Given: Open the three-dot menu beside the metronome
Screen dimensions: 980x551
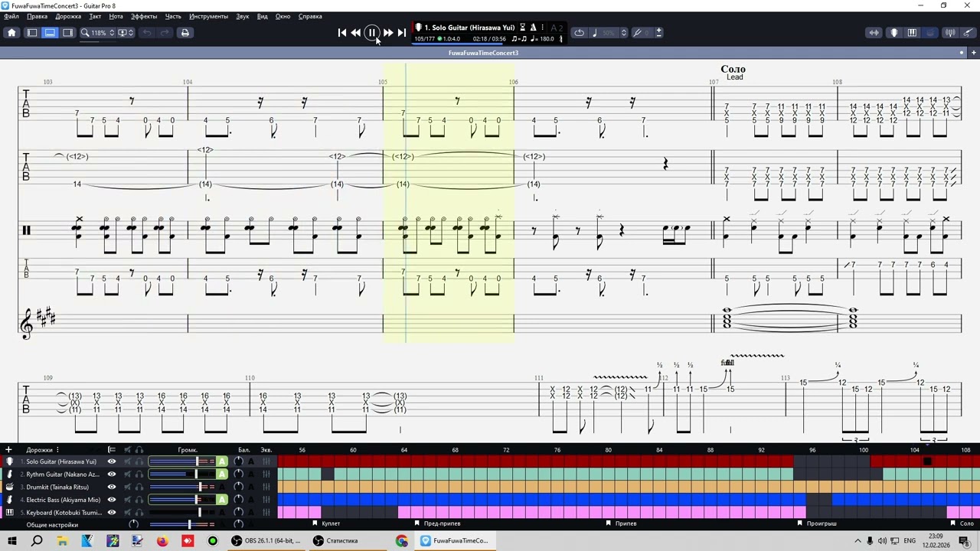Looking at the screenshot, I should click(542, 28).
